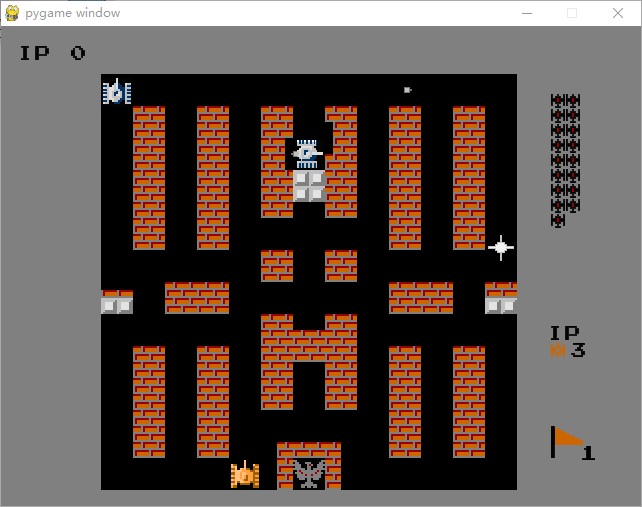Click the 'IP' score label
Viewport: 642px width, 507px height.
[x=35, y=53]
